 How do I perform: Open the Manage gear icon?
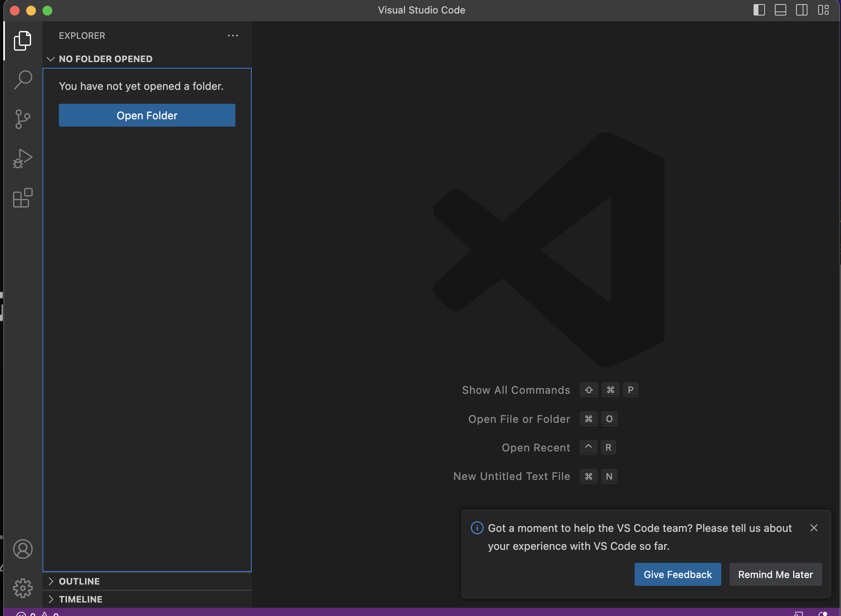coord(22,588)
